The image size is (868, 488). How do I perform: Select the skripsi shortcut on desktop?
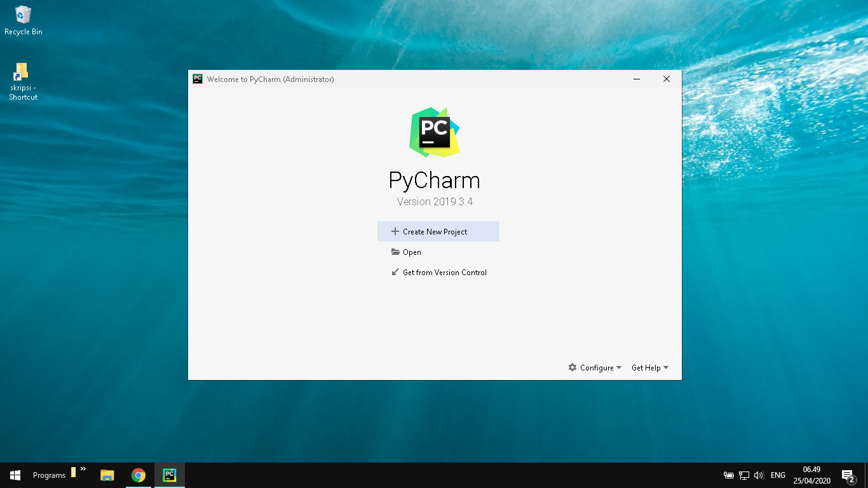tap(24, 81)
